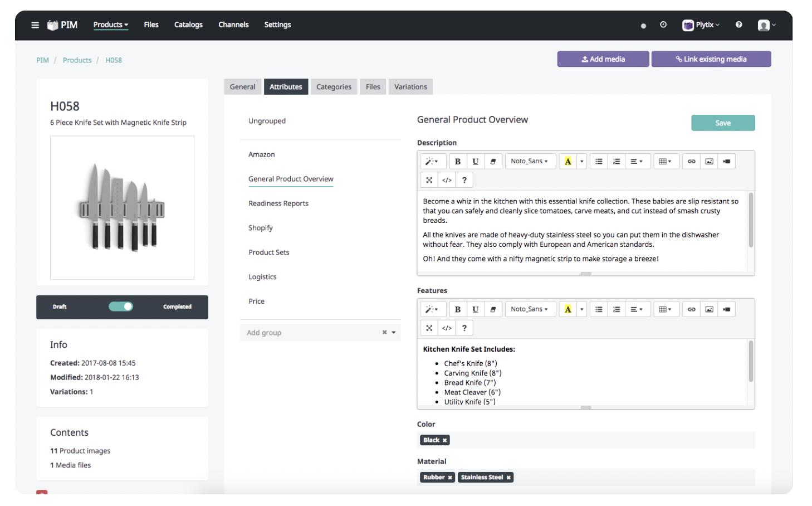This screenshot has width=812, height=506.
Task: Insert picture in Features editor
Action: 709,309
